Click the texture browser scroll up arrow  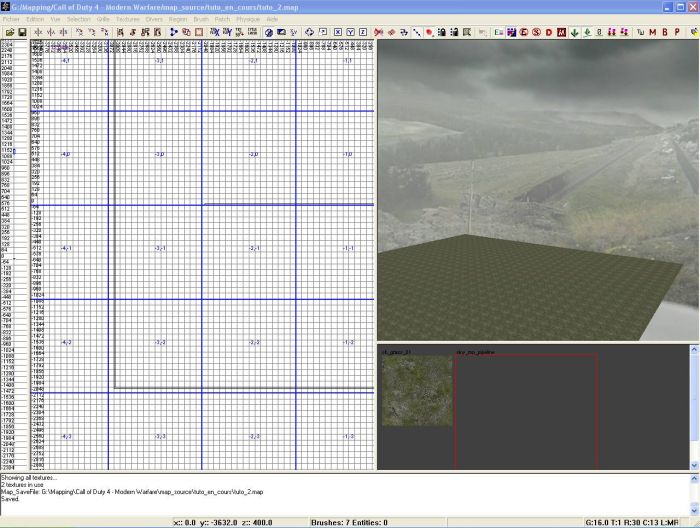pyautogui.click(x=694, y=349)
